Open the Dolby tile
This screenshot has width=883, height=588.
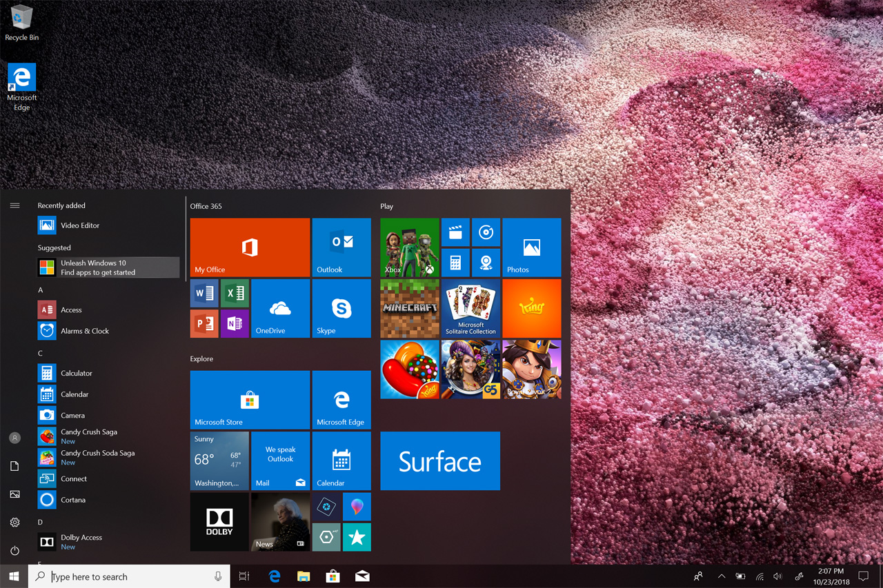pyautogui.click(x=219, y=522)
